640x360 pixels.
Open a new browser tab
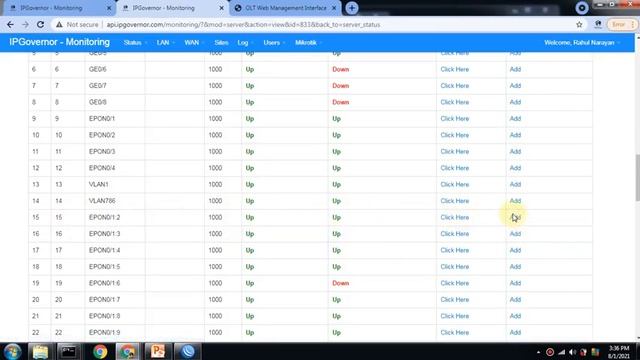coord(351,8)
